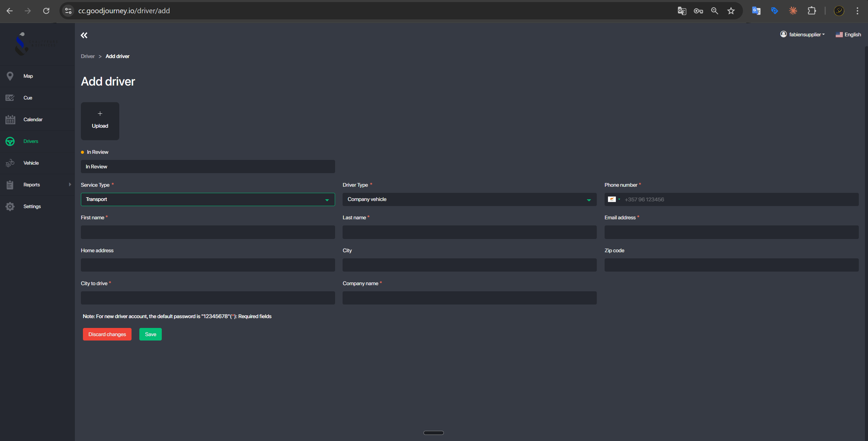
Task: Click Discard changes button
Action: pyautogui.click(x=107, y=334)
